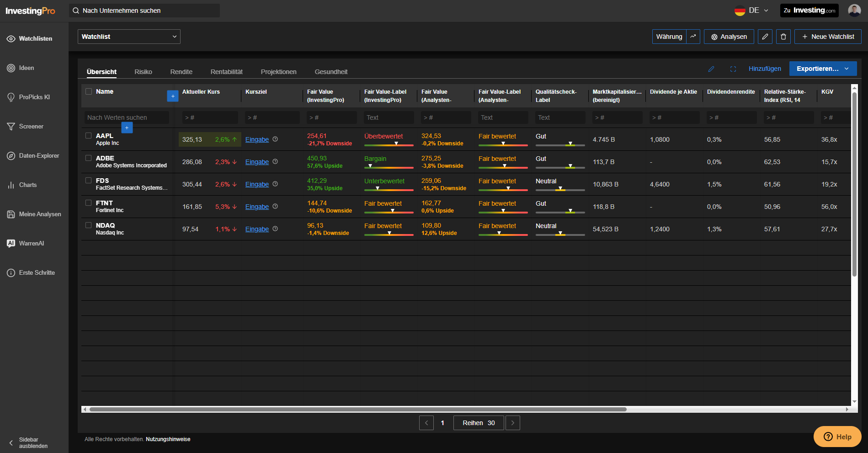Click ADBE Qualitätscheck gauge bar
Viewport: 868px width, 453px height.
[x=560, y=167]
